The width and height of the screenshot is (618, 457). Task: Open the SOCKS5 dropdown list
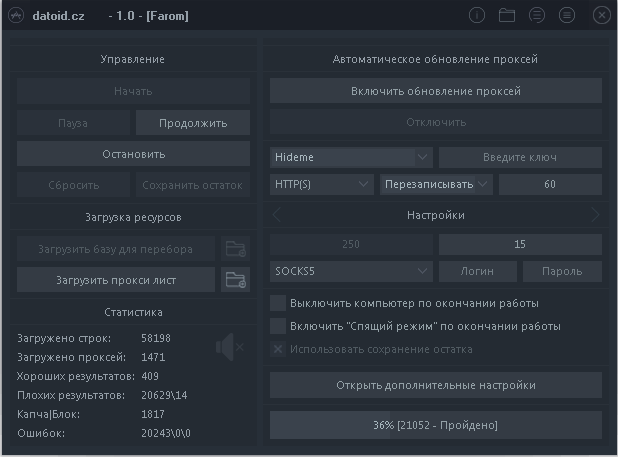coord(351,271)
